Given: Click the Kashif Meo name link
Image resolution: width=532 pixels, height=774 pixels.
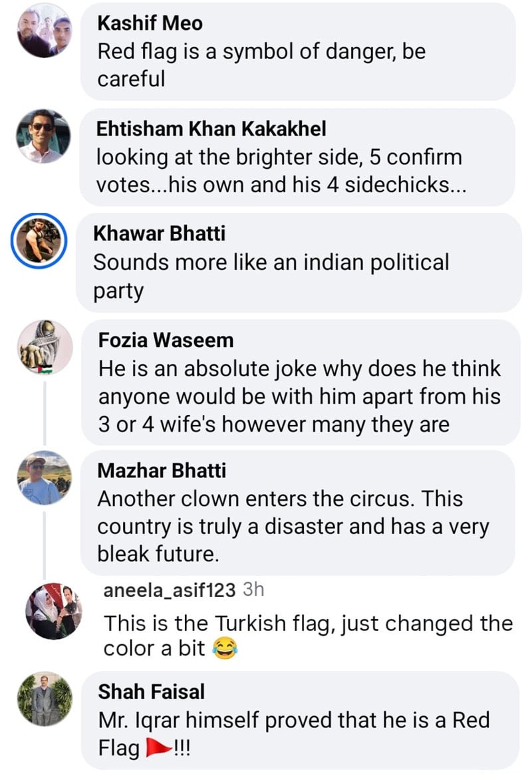Looking at the screenshot, I should pyautogui.click(x=150, y=23).
